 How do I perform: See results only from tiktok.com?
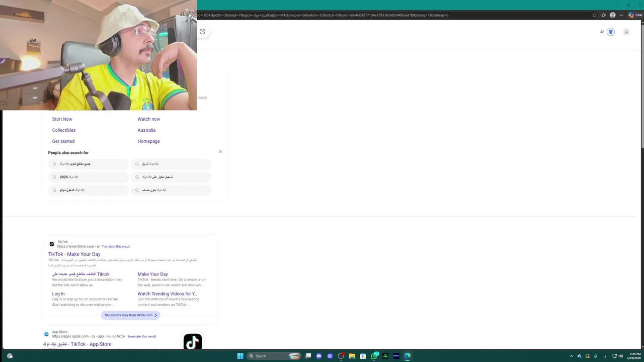130,315
